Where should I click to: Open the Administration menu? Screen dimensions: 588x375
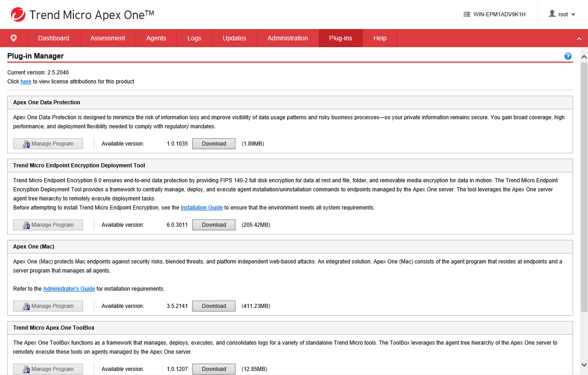coord(288,38)
